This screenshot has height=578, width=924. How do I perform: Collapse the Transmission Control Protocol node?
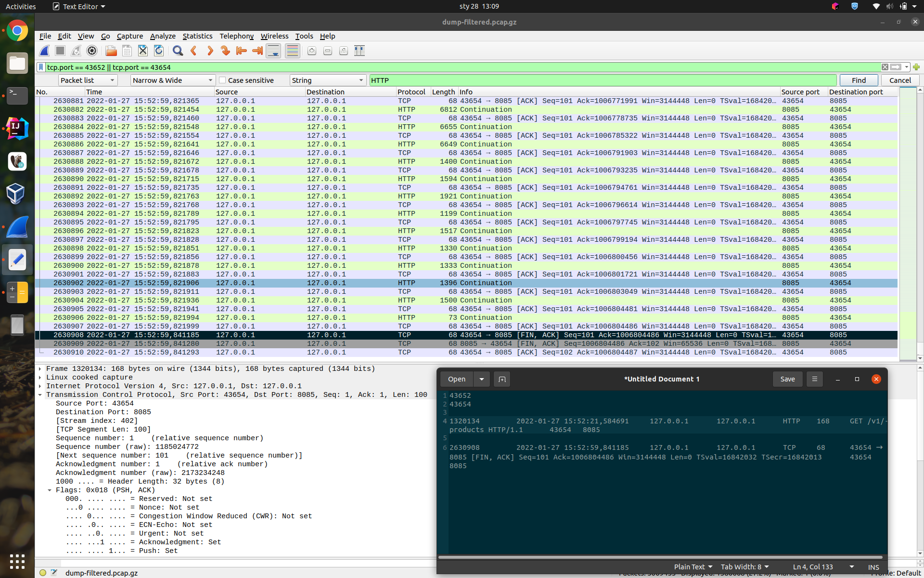pyautogui.click(x=40, y=394)
